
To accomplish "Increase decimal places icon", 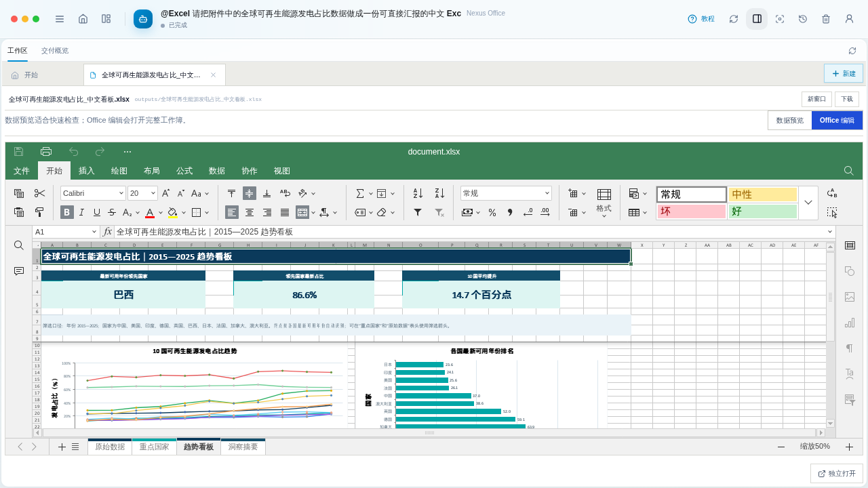I will pyautogui.click(x=545, y=212).
